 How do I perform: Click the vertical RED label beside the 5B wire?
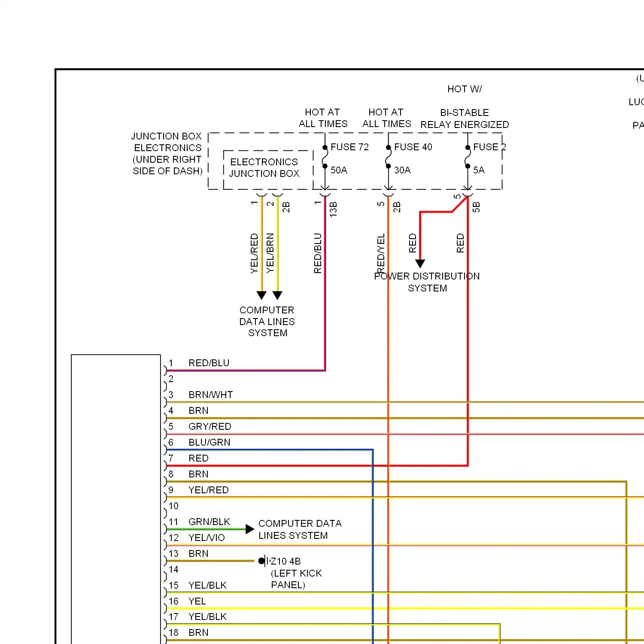(x=460, y=243)
